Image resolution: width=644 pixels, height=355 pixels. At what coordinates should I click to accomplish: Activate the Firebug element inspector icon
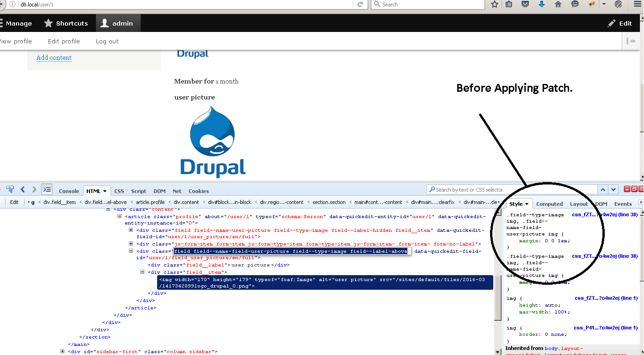pos(10,189)
